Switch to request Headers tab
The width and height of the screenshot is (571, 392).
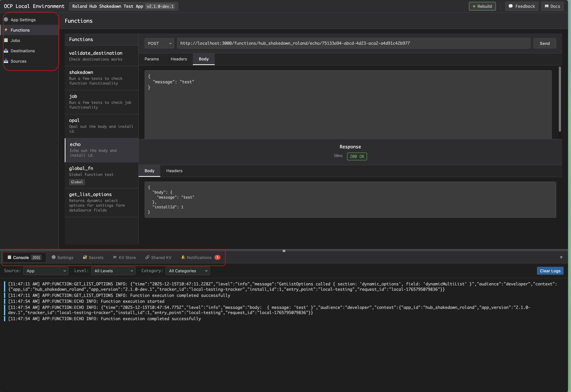tap(179, 59)
